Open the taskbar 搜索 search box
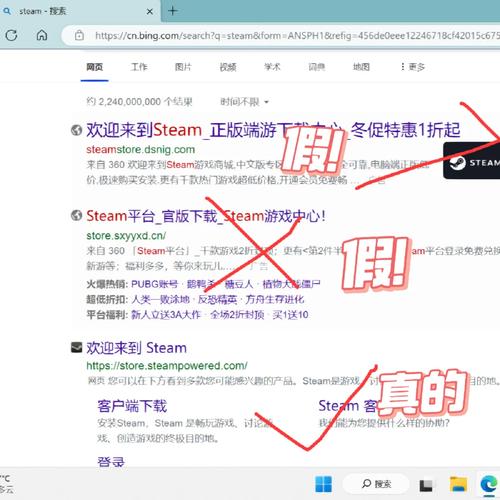500x500 pixels. coord(376,484)
